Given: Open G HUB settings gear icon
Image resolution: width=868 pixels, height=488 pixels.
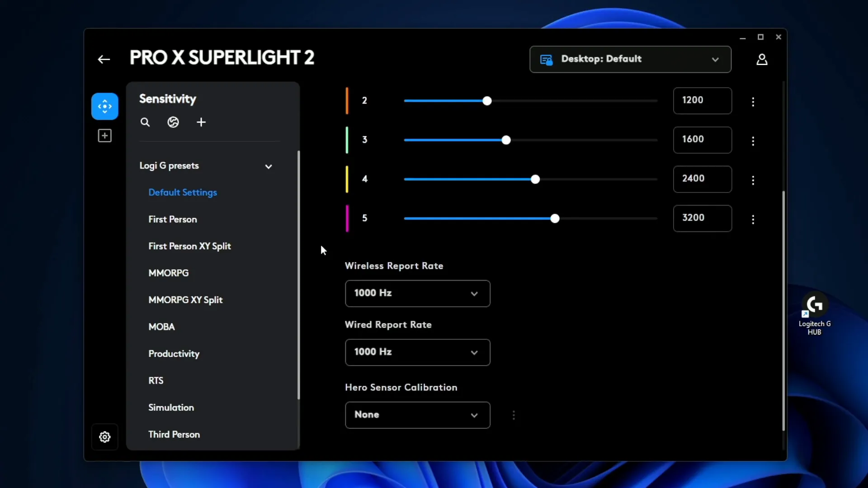Looking at the screenshot, I should coord(105,437).
